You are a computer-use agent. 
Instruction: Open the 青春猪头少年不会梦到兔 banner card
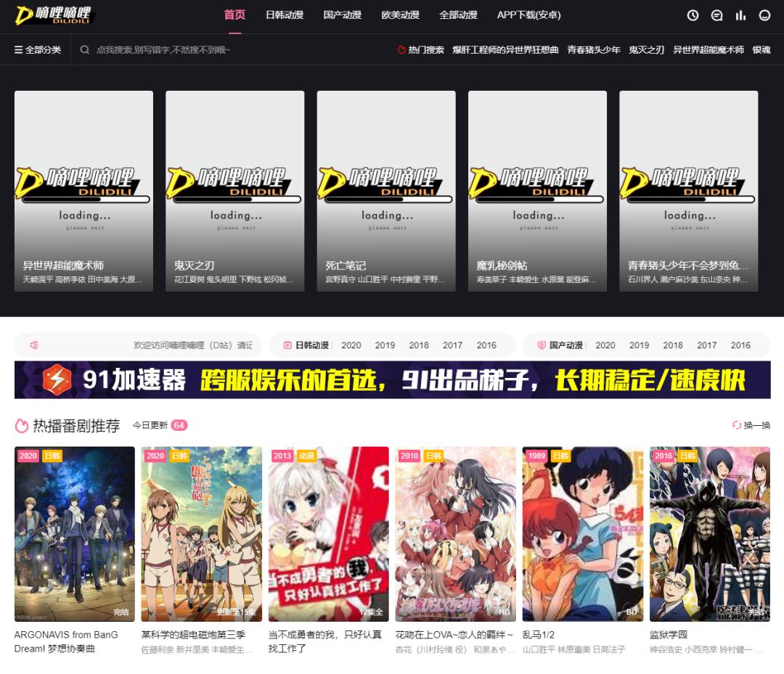688,192
